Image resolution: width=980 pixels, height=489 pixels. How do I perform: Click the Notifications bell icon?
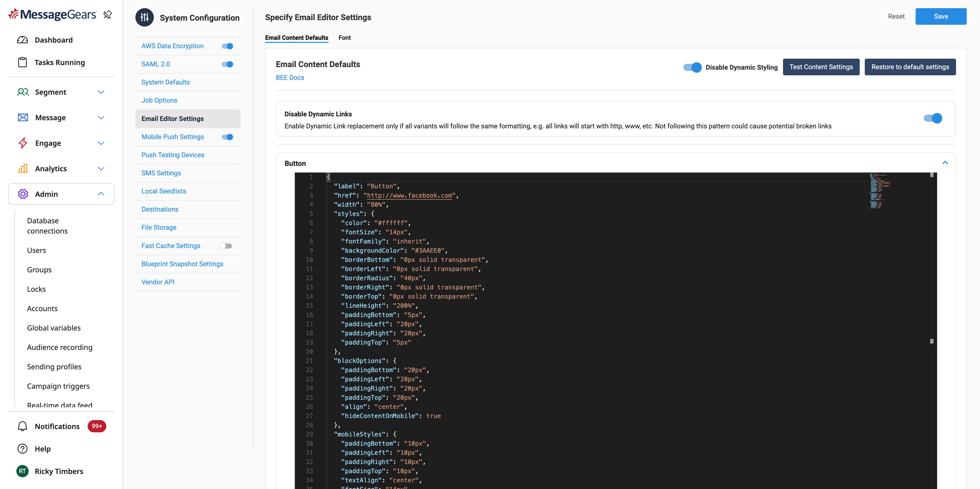point(22,426)
